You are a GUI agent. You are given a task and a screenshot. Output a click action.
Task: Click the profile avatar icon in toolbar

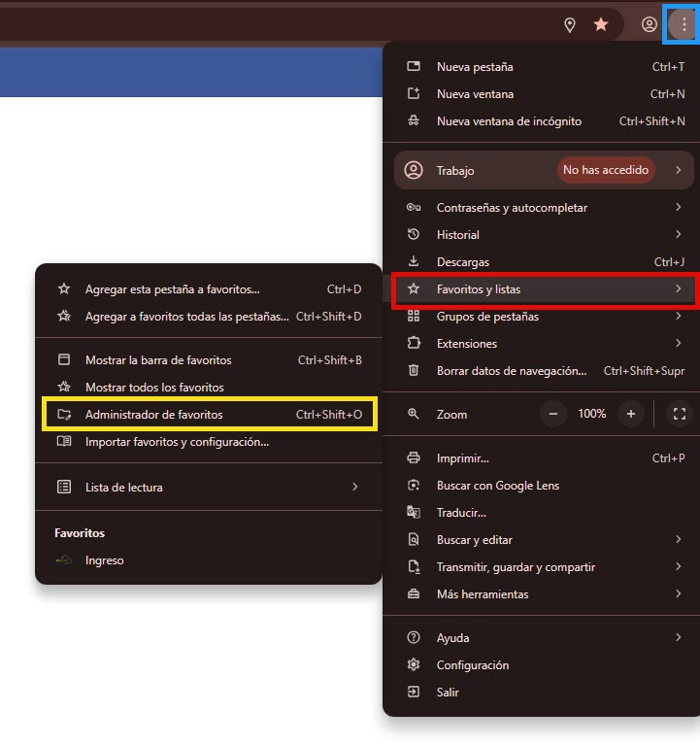coord(650,25)
